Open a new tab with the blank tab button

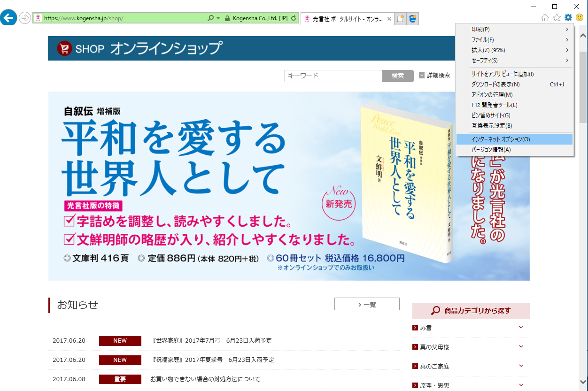(x=400, y=19)
